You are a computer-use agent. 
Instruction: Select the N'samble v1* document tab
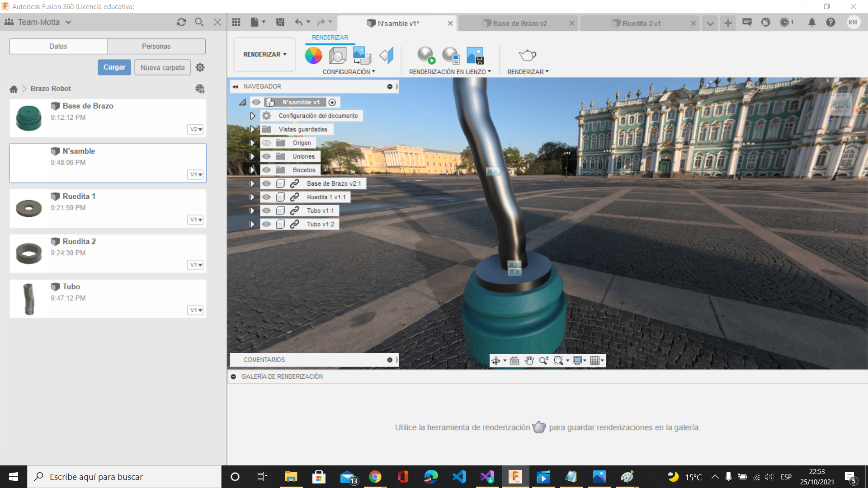(397, 23)
